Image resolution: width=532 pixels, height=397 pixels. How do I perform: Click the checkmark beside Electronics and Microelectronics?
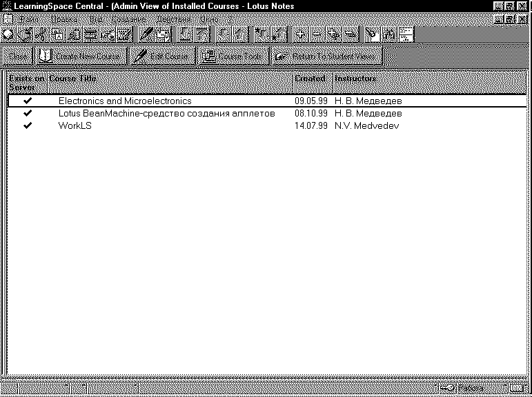click(28, 101)
